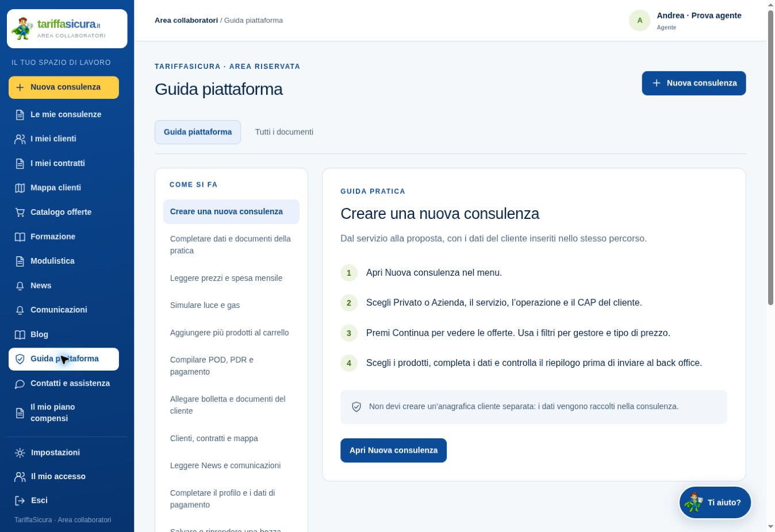Viewport: 775px width, 532px height.
Task: Open the Simulare luce e gas topic
Action: tap(231, 305)
